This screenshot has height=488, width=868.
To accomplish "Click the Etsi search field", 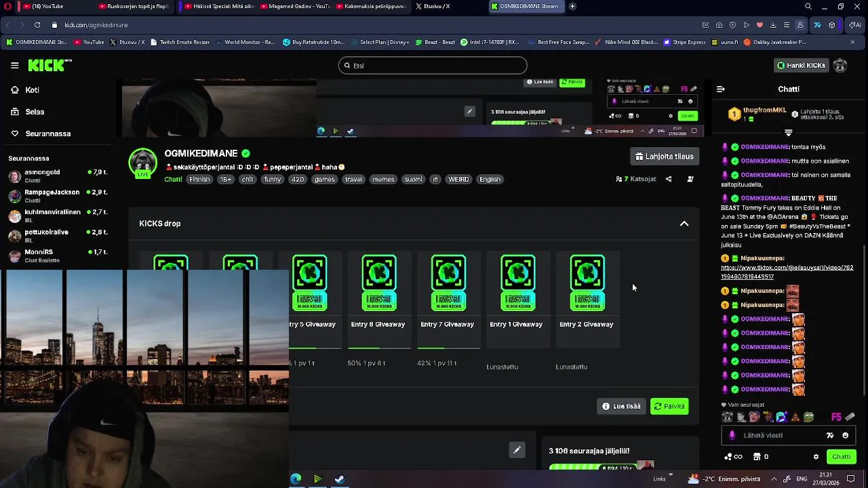I will pyautogui.click(x=433, y=66).
